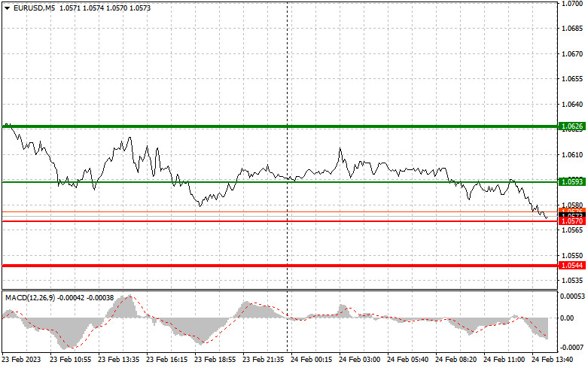Click the 1.0685 price scale value
This screenshot has height=368, width=588.
tap(572, 29)
